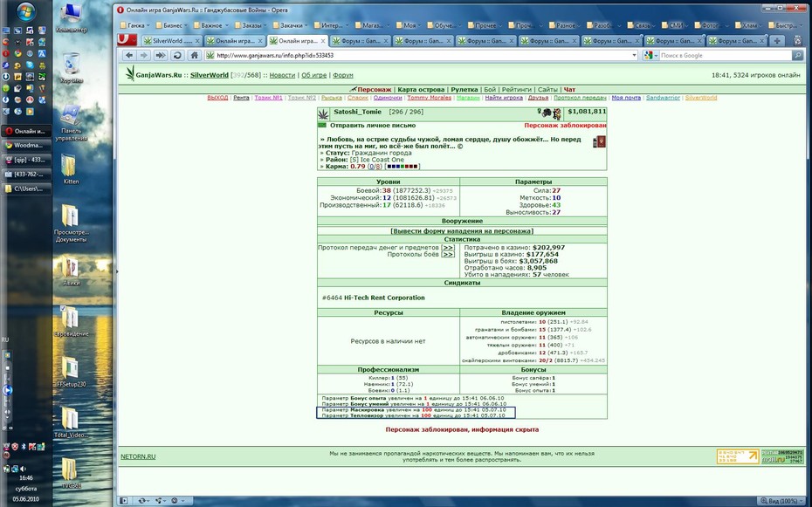Click the browser Back arrow
Viewport: 812px width, 507px height.
(x=129, y=55)
